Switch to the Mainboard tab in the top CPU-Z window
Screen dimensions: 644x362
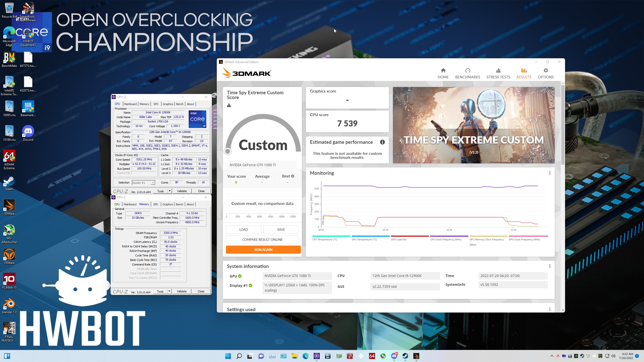[x=130, y=104]
